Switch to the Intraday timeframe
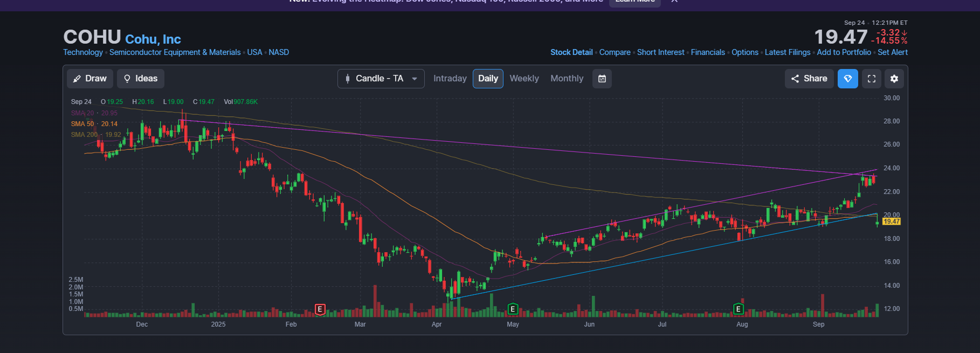The height and width of the screenshot is (353, 980). coord(450,79)
